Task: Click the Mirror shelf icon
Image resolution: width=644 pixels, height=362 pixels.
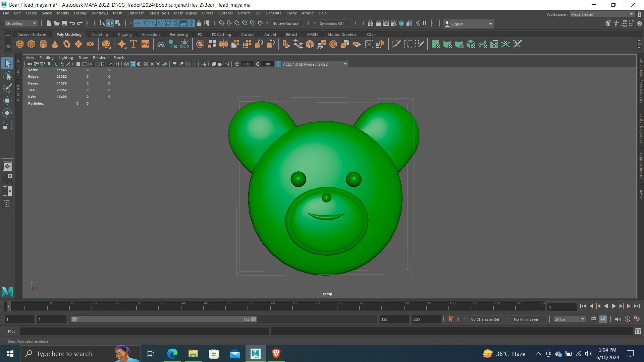Action: [x=224, y=44]
